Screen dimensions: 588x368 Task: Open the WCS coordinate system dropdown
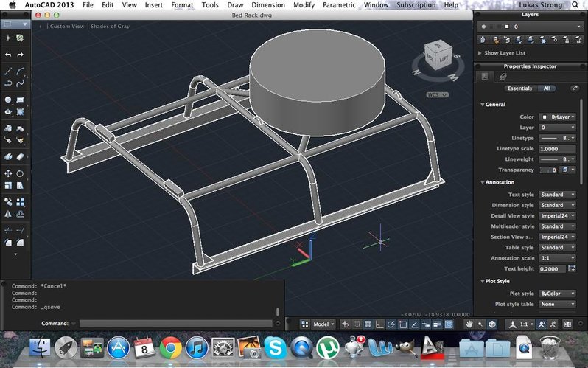click(x=437, y=94)
